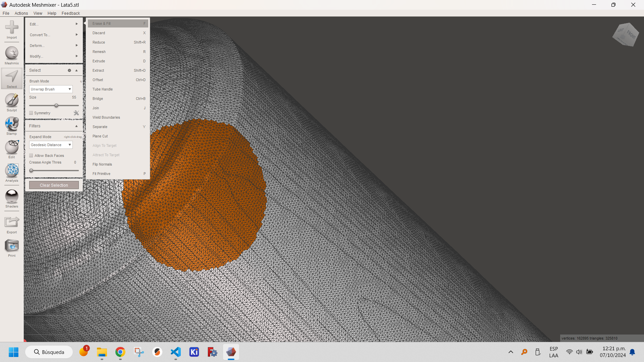644x362 pixels.
Task: Open Google Chrome from taskbar
Action: pyautogui.click(x=120, y=352)
